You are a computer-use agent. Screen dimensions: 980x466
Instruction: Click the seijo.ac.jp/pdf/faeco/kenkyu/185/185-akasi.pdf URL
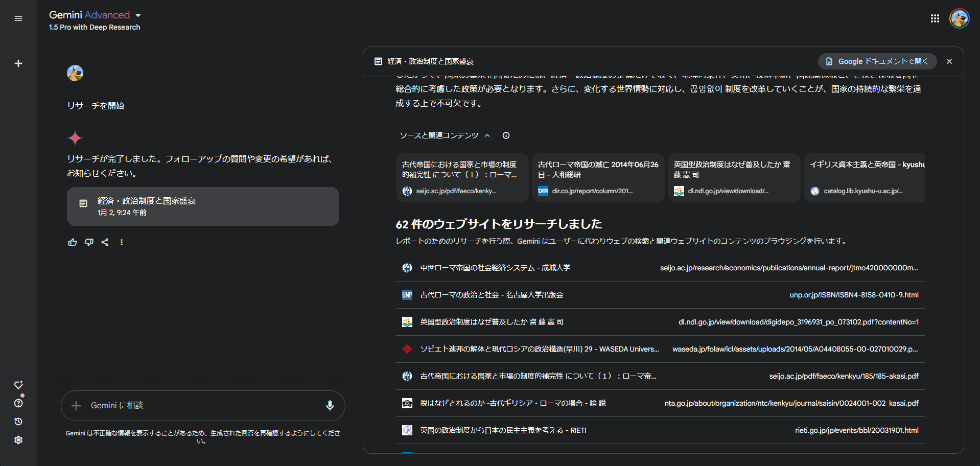[844, 376]
